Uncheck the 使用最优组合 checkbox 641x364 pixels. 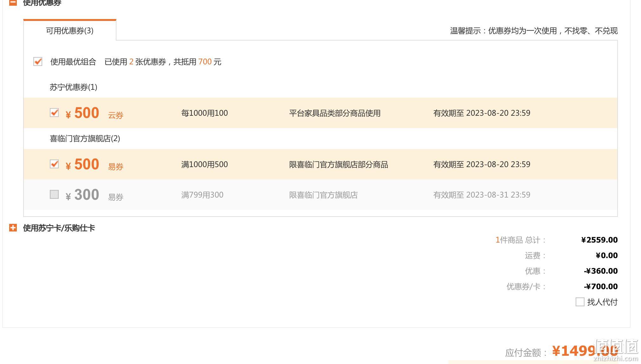[x=38, y=62]
